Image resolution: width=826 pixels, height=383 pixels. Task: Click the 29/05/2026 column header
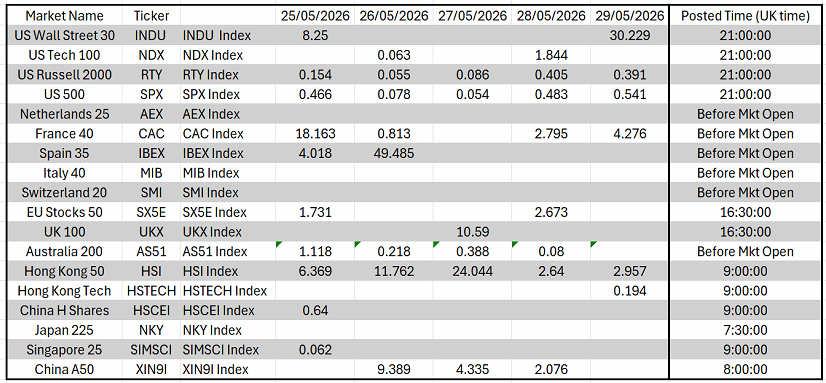click(630, 16)
